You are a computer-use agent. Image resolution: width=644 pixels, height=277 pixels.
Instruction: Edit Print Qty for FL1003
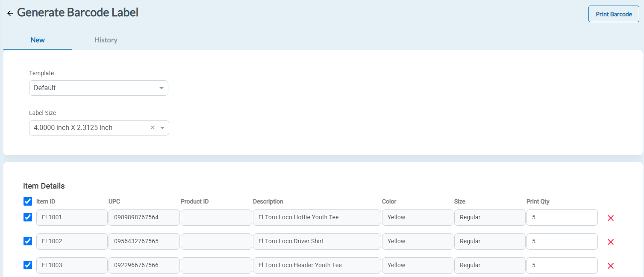point(562,265)
